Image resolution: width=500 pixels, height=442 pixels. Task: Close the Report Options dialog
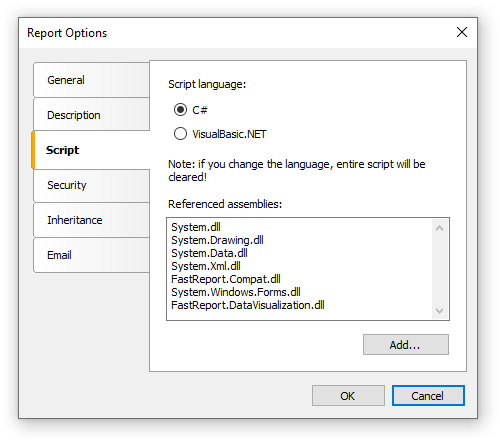(462, 32)
